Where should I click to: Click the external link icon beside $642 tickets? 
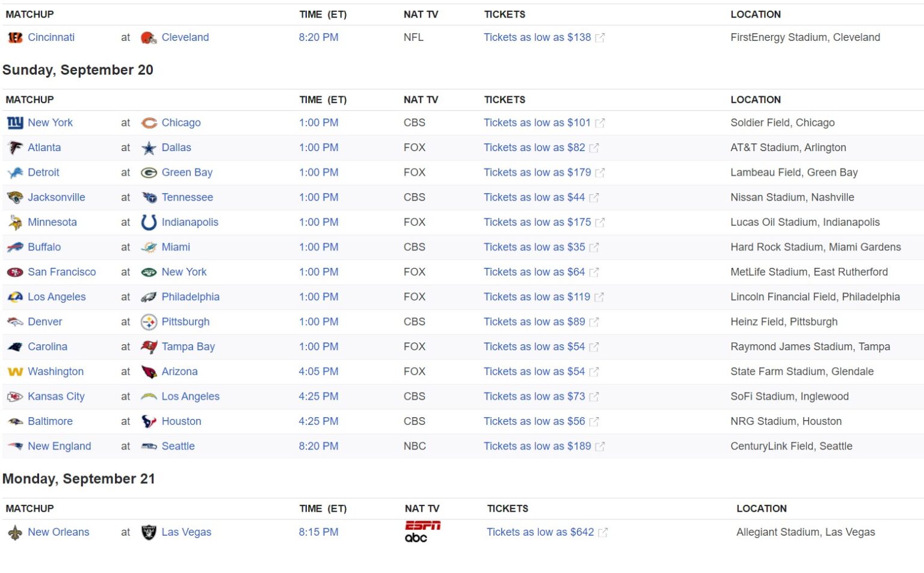click(x=603, y=532)
